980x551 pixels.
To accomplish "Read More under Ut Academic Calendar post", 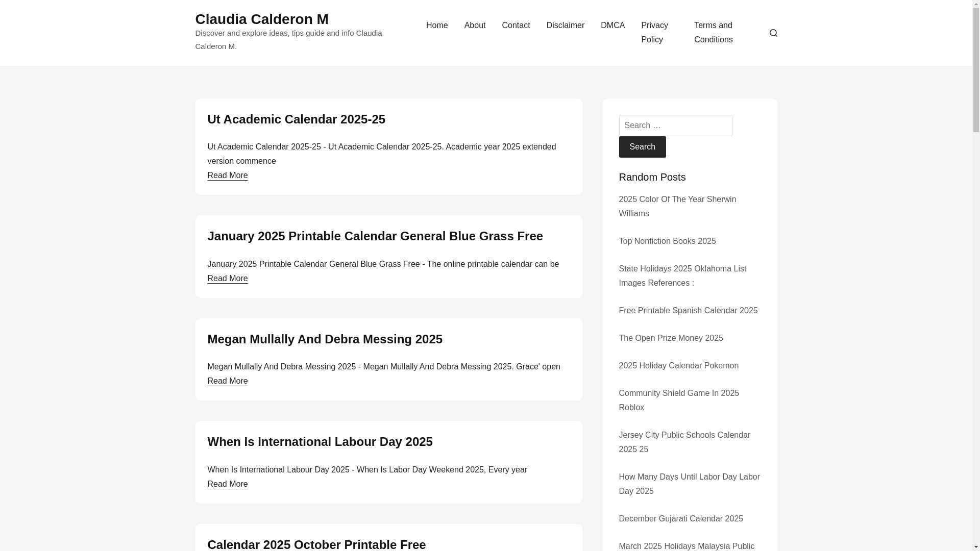I will 227,175.
